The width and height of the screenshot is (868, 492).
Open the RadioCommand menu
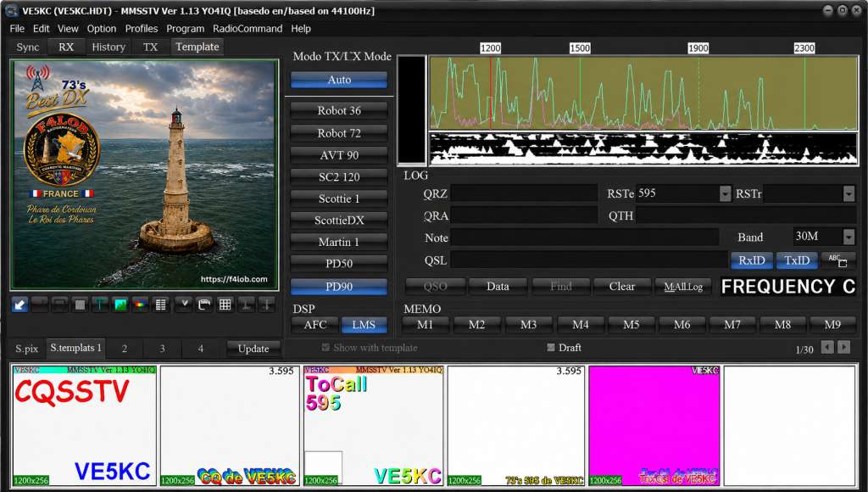tap(248, 28)
